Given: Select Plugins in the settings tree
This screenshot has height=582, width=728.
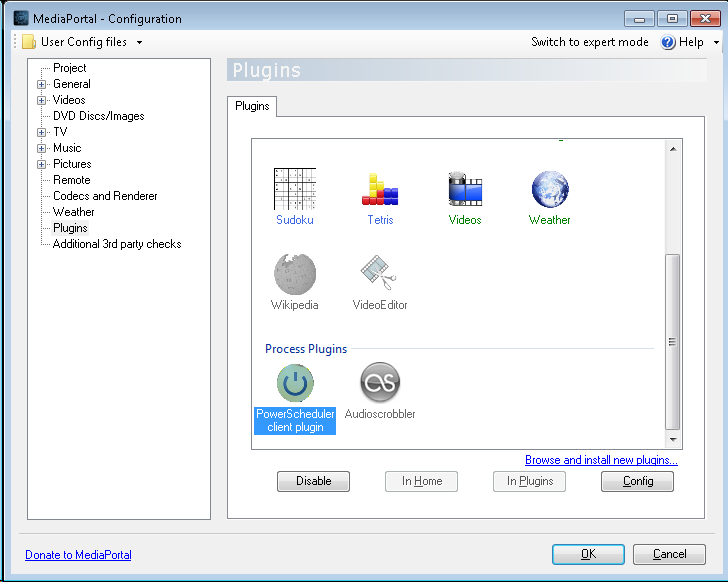Looking at the screenshot, I should (x=70, y=228).
